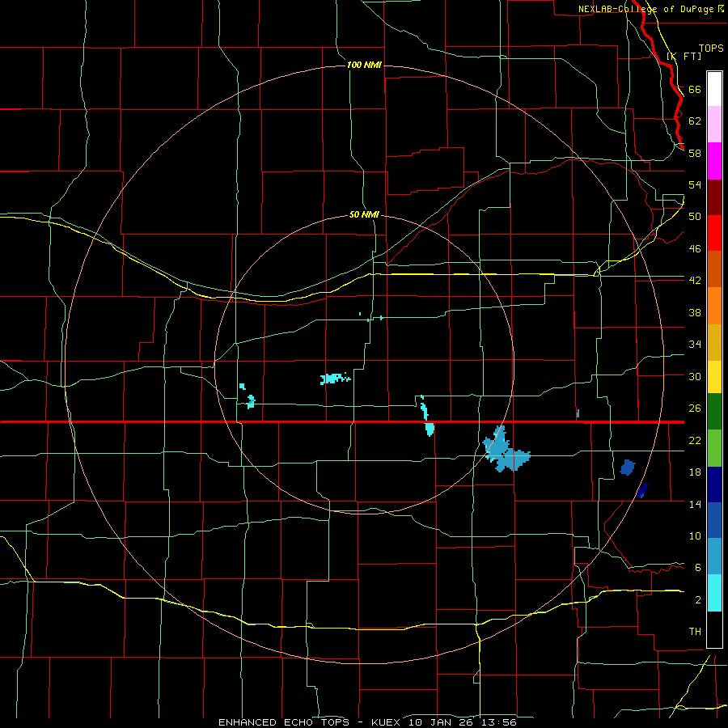Click the TH threshold legend label
The image size is (728, 728).
pyautogui.click(x=695, y=632)
